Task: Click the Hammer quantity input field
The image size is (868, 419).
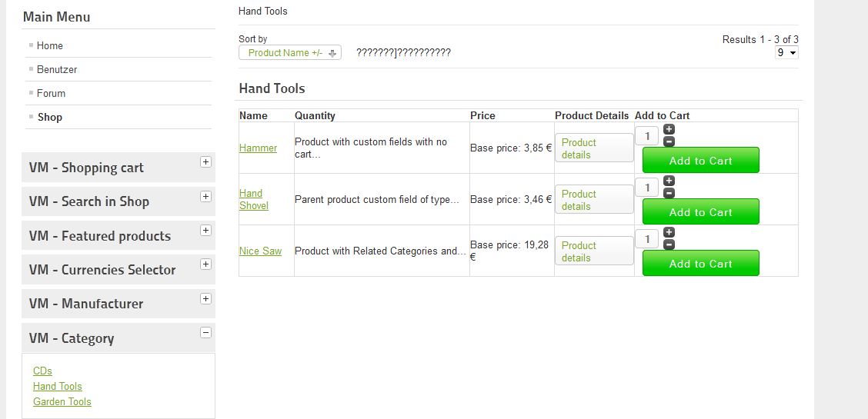Action: click(x=647, y=136)
